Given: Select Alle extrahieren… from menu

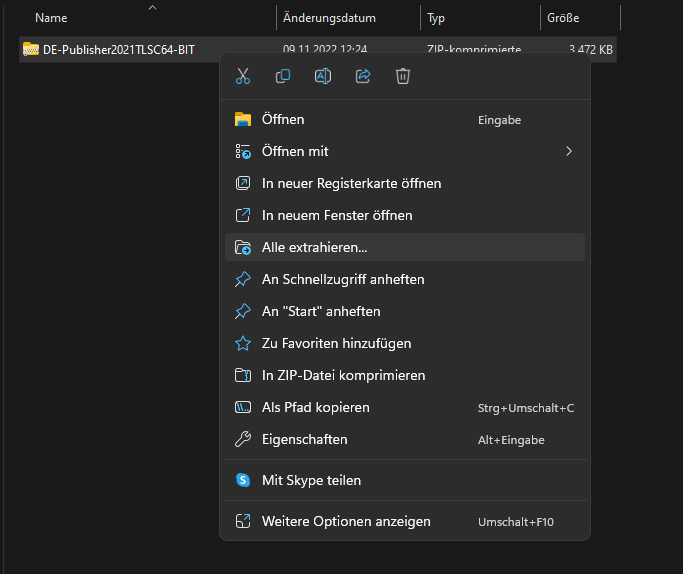Looking at the screenshot, I should pyautogui.click(x=314, y=247).
